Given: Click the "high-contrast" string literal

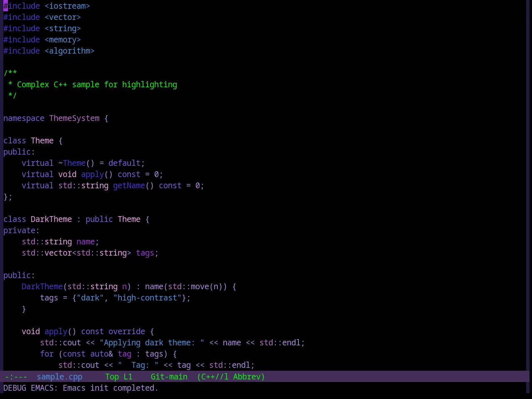Looking at the screenshot, I should click(147, 298).
